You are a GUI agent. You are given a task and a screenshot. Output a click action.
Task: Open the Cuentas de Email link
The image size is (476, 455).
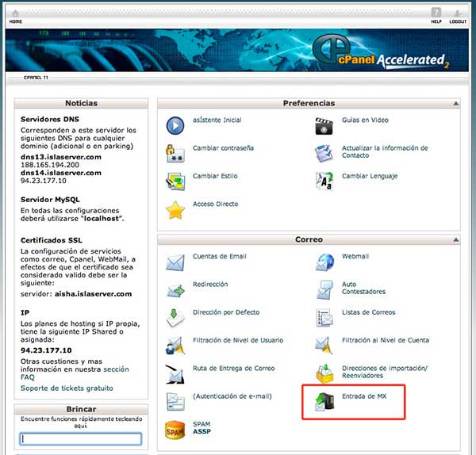tap(220, 256)
